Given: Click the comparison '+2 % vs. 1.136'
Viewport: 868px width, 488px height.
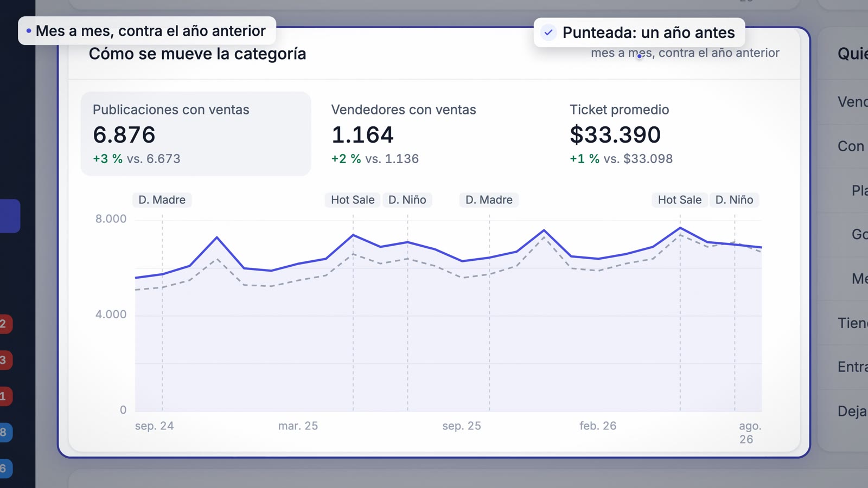Looking at the screenshot, I should coord(375,159).
